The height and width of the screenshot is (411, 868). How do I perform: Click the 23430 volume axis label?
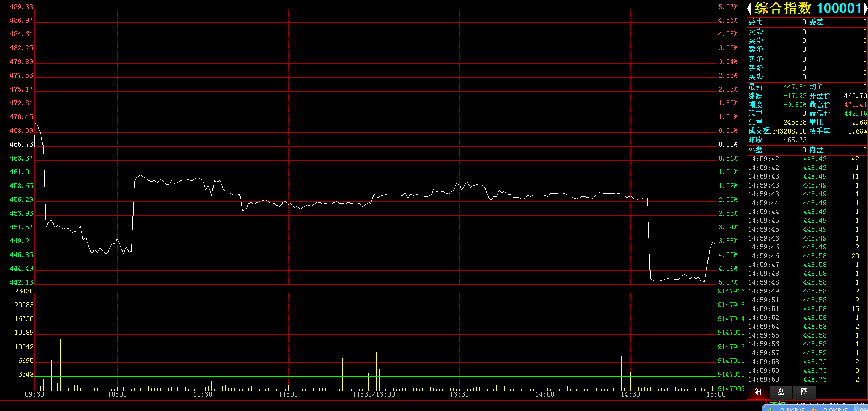[x=24, y=291]
